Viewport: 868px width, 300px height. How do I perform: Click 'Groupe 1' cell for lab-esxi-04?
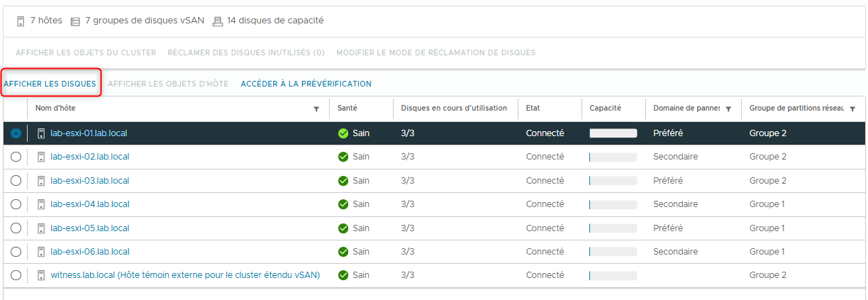[767, 204]
